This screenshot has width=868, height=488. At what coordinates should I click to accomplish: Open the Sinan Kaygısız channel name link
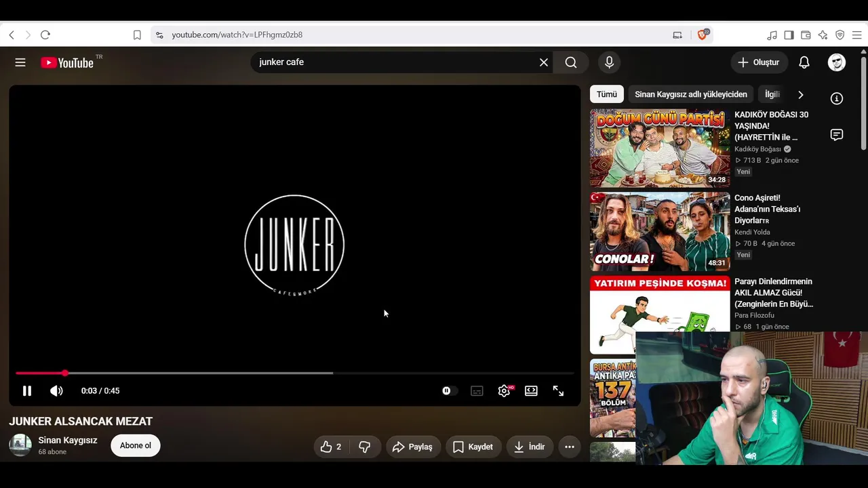[x=68, y=441]
